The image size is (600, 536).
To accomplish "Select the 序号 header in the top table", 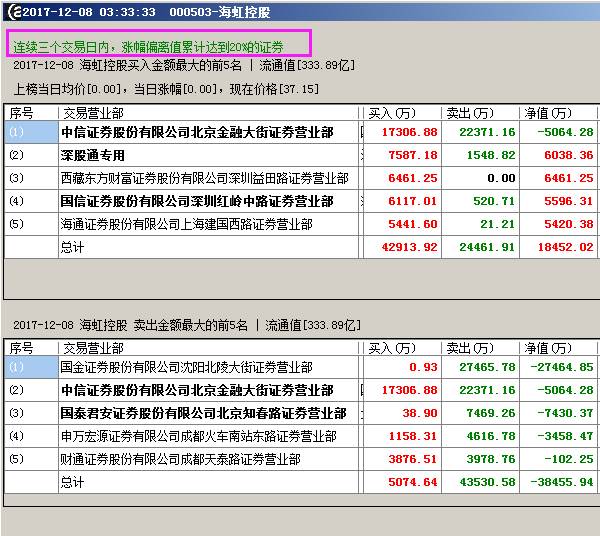I will 21,113.
